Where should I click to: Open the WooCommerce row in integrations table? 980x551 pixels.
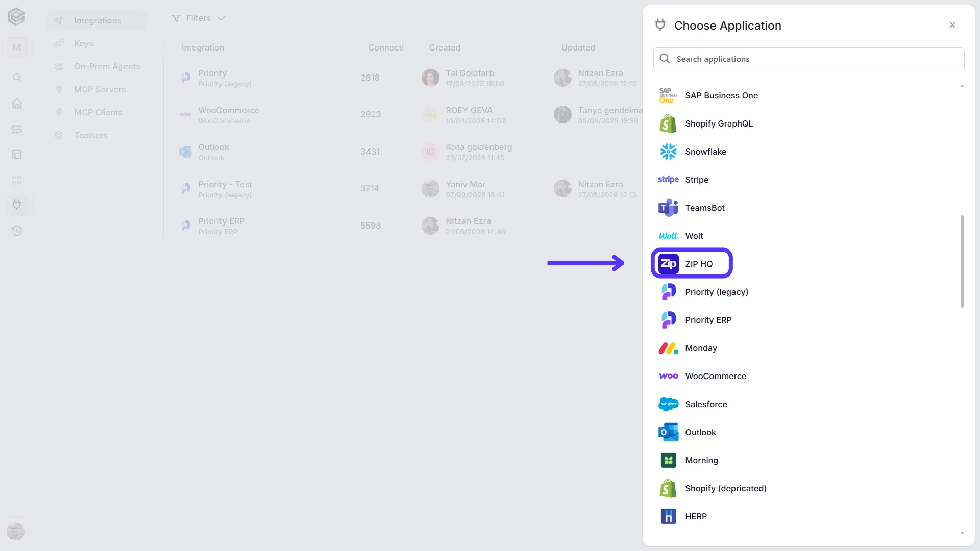(x=403, y=115)
